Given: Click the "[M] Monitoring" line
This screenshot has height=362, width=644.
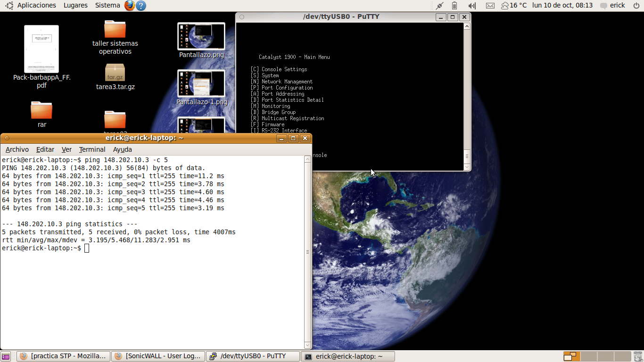Looking at the screenshot, I should coord(270,106).
